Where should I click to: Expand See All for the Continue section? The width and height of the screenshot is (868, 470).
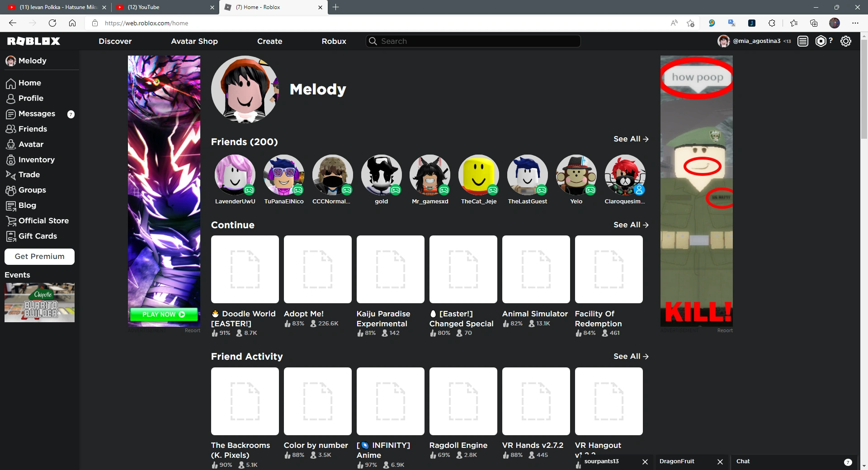click(x=631, y=225)
